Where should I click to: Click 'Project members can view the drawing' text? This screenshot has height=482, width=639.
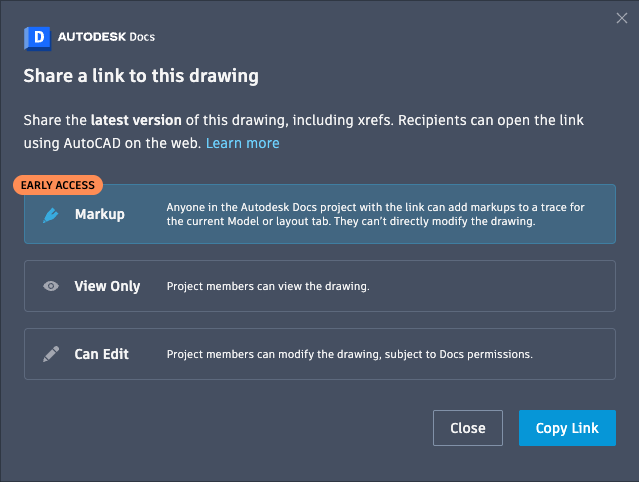tap(268, 287)
